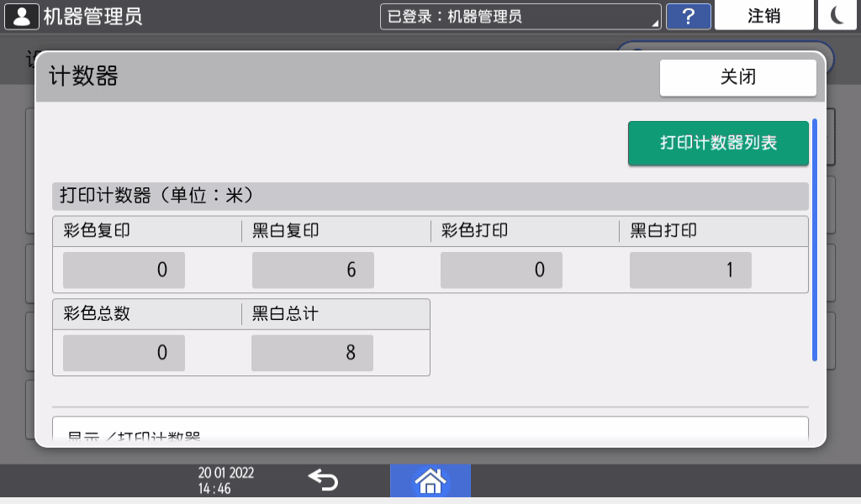Viewport: 861px width, 504px height.
Task: Select the 黑白复印 counter showing 6
Action: pyautogui.click(x=312, y=270)
